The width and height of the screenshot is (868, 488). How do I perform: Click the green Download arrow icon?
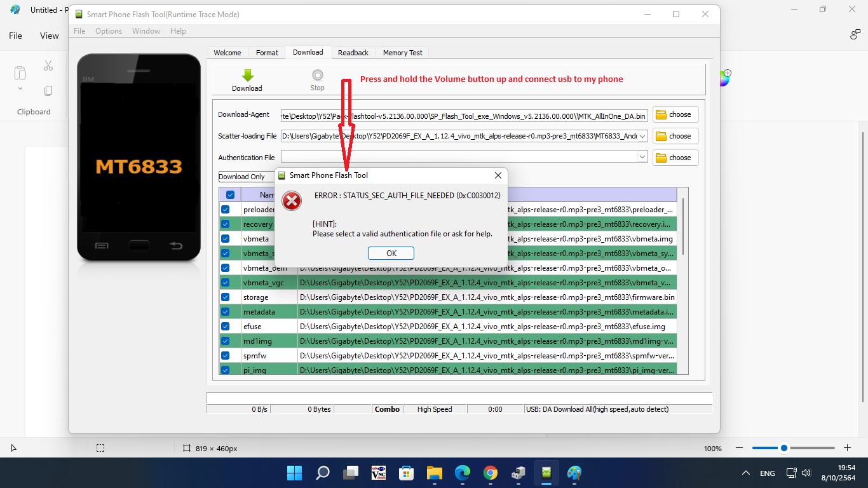tap(247, 75)
